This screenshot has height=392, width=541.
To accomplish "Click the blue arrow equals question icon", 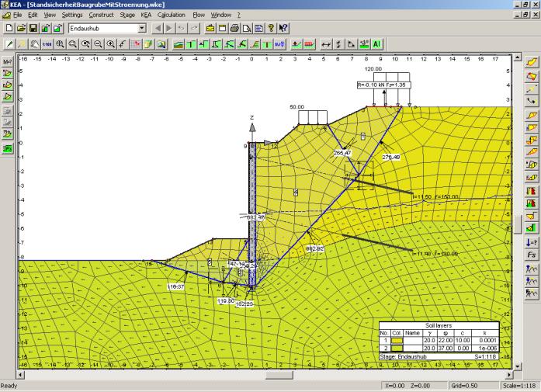I will point(532,243).
